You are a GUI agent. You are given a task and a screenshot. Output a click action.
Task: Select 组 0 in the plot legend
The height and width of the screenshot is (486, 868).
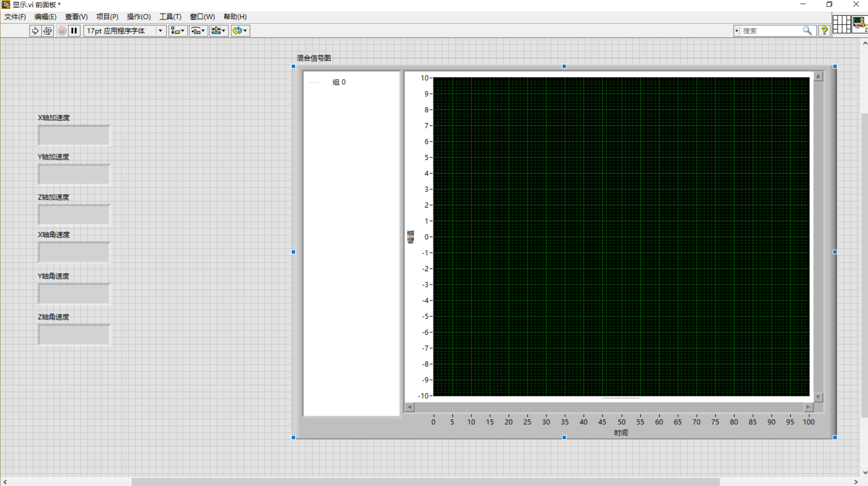(339, 82)
